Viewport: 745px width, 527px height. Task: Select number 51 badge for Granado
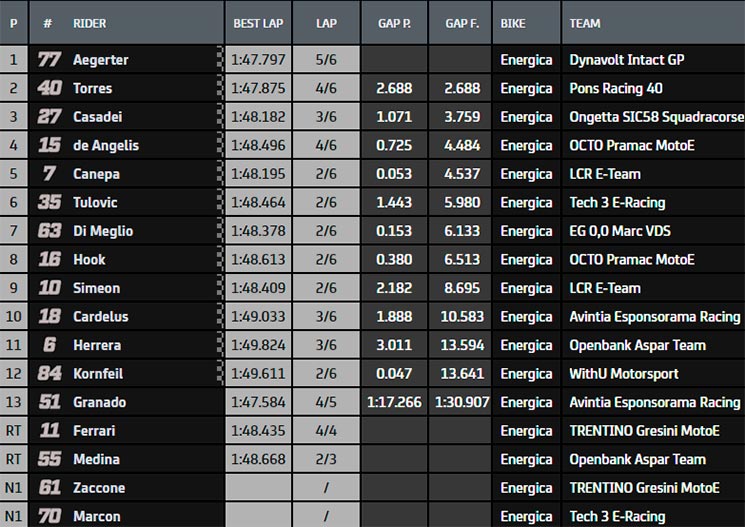(x=49, y=402)
